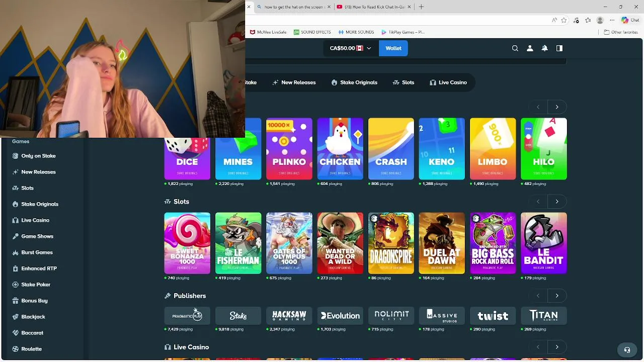Image resolution: width=644 pixels, height=362 pixels.
Task: Open the Keno game tile
Action: point(442,149)
